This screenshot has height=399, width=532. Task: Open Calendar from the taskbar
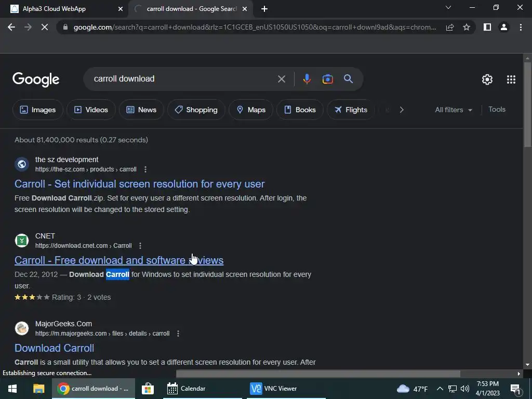(x=203, y=389)
